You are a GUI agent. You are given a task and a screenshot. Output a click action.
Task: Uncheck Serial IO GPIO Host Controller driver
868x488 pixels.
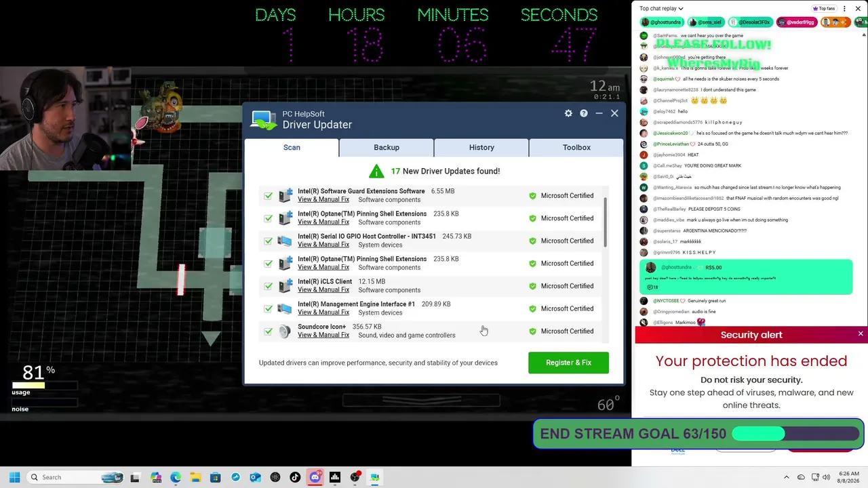pyautogui.click(x=269, y=241)
